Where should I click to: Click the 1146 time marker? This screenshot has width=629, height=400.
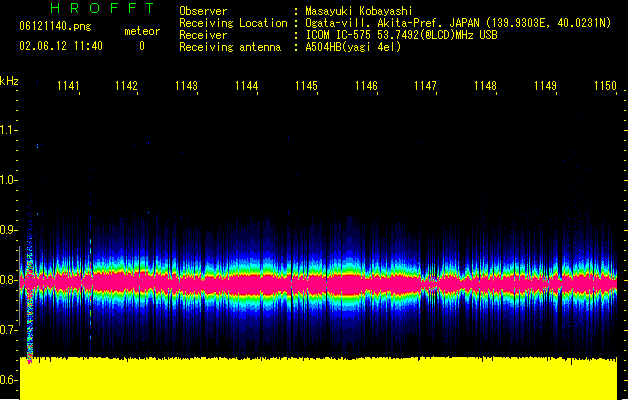(x=366, y=86)
